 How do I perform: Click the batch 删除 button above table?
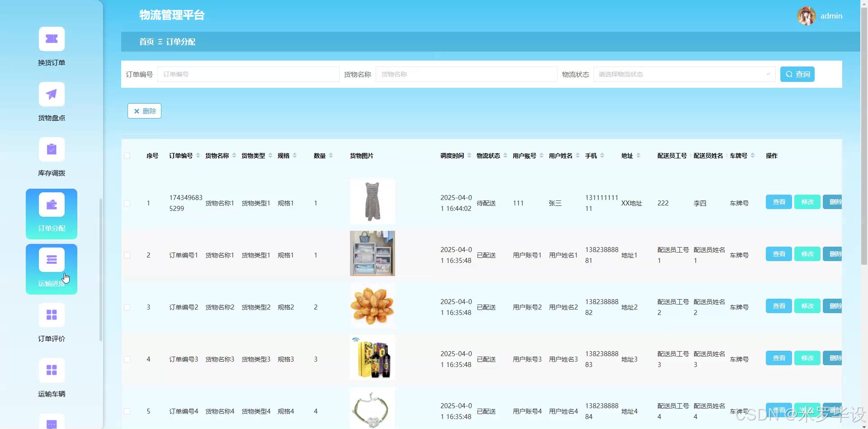click(144, 111)
